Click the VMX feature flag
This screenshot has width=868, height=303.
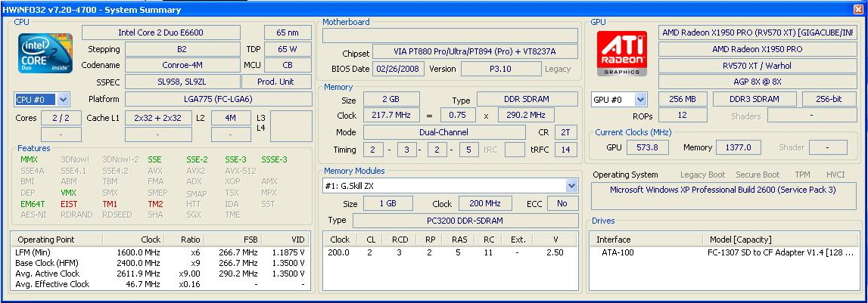tap(69, 193)
